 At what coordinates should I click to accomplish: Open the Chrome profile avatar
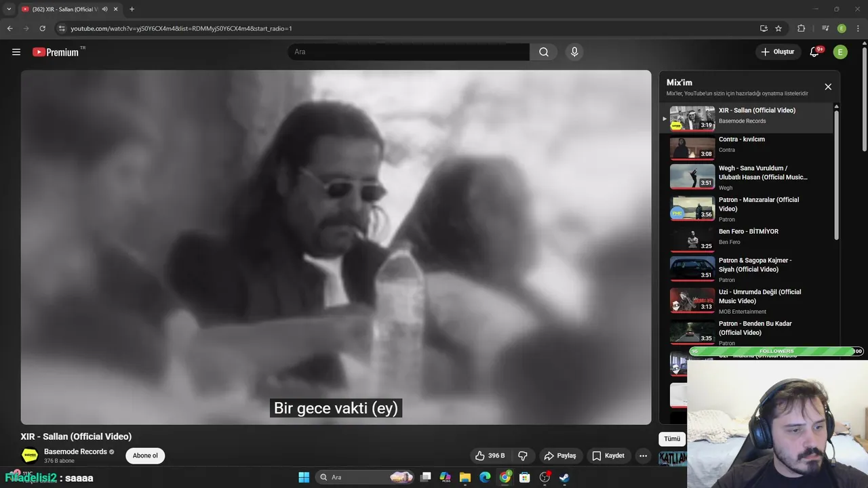click(842, 28)
